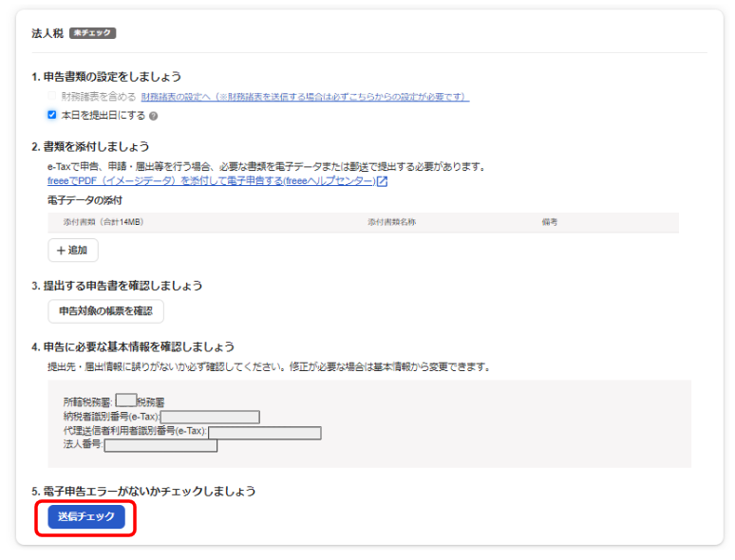
Task: Open freeeでPDFを添付して電子申告する help link
Action: coord(212,181)
